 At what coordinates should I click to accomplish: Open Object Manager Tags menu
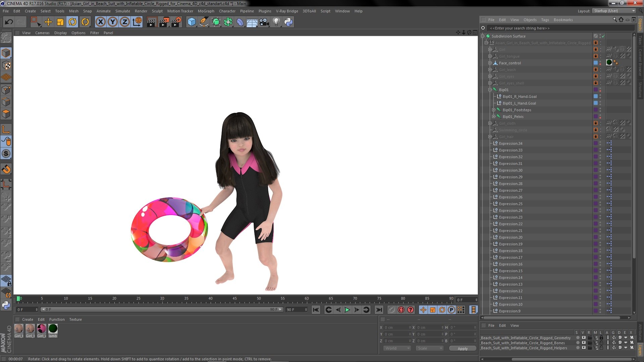tap(545, 20)
